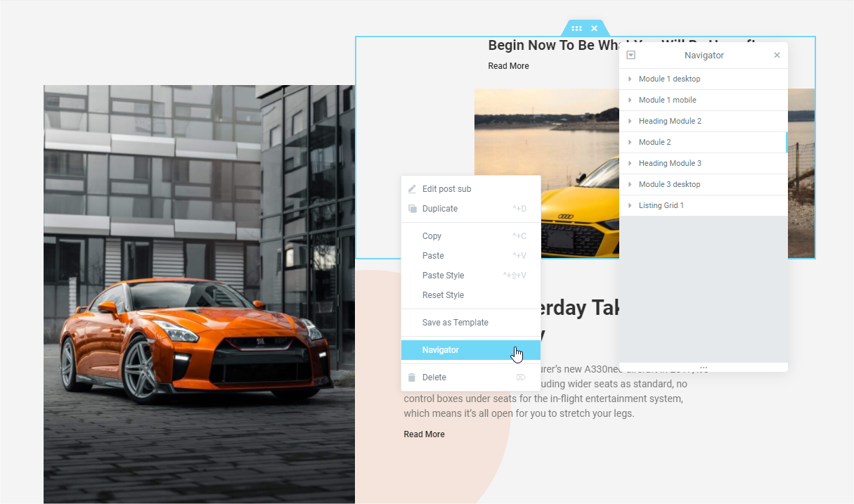Delete section using the handle X icon
854x504 pixels.
(x=595, y=29)
